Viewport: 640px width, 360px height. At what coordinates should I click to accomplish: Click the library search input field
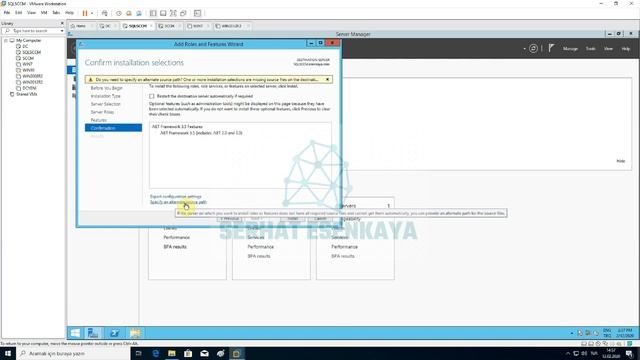32,31
